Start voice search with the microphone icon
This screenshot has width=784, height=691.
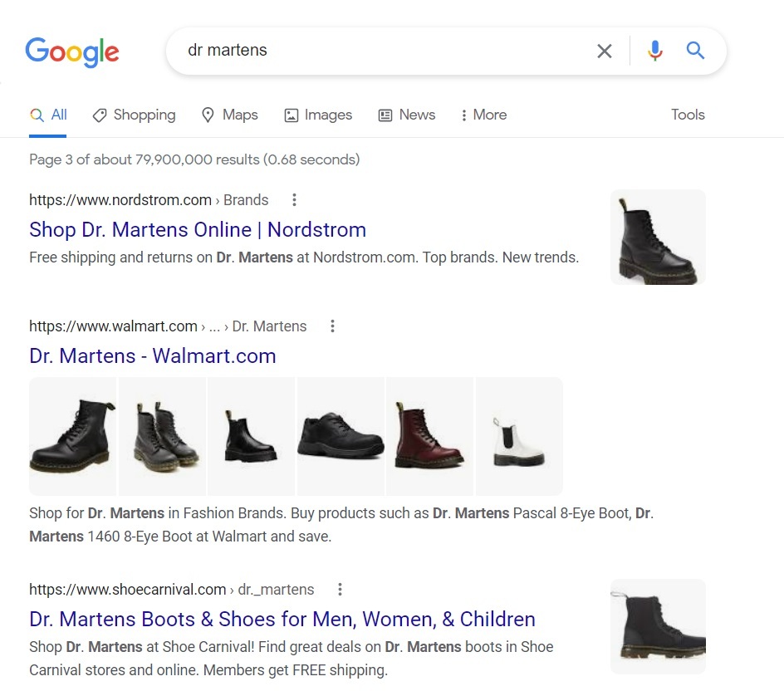[x=655, y=51]
